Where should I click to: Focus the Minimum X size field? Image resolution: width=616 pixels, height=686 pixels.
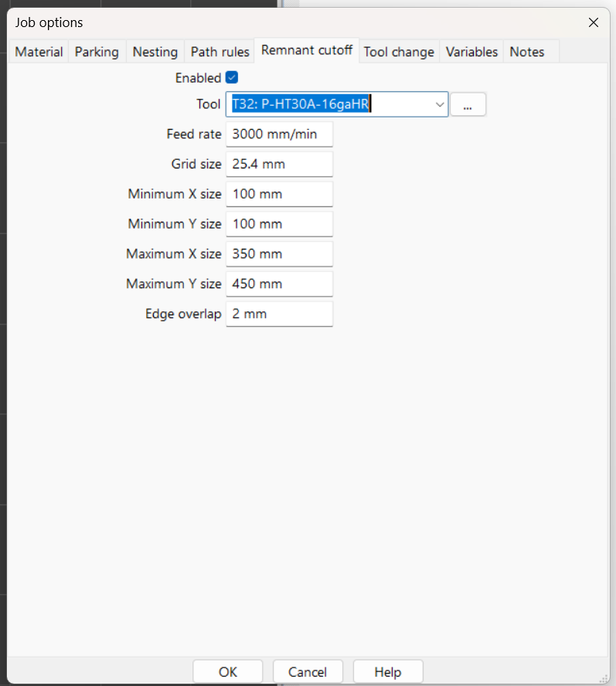(x=278, y=194)
